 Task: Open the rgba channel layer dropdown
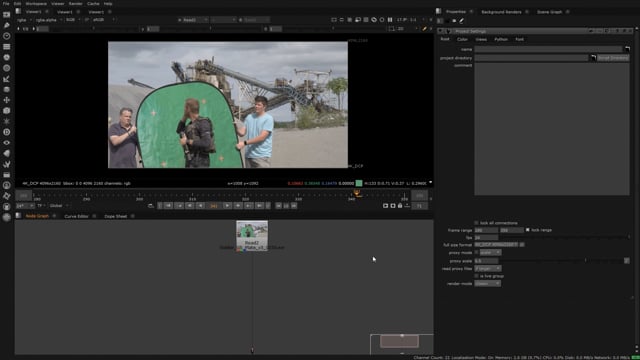pos(24,20)
